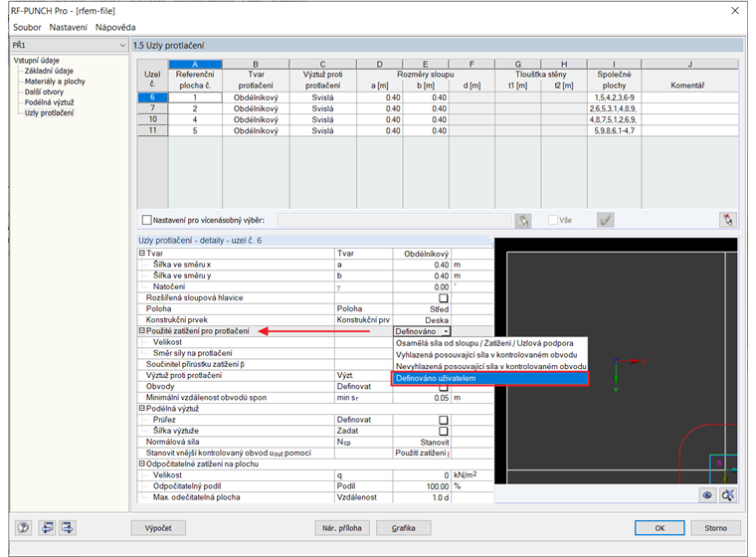Image resolution: width=756 pixels, height=557 pixels.
Task: Choose Definováno uživatelem option
Action: 489,379
